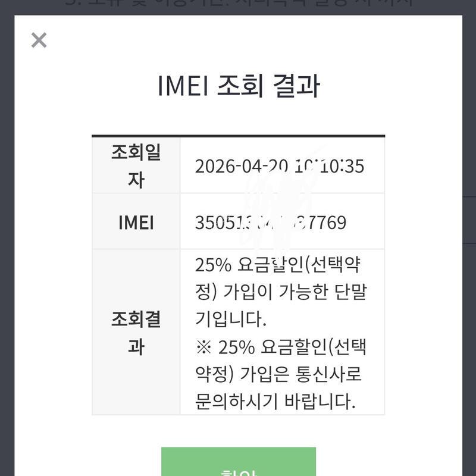The height and width of the screenshot is (476, 476).
Task: Click '문의하시기 바랍니다.' text
Action: click(275, 402)
